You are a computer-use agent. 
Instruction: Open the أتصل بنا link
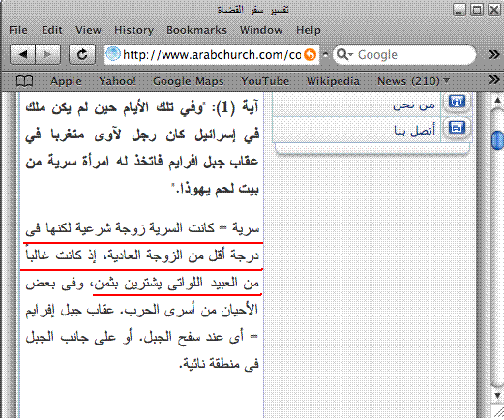coord(415,130)
